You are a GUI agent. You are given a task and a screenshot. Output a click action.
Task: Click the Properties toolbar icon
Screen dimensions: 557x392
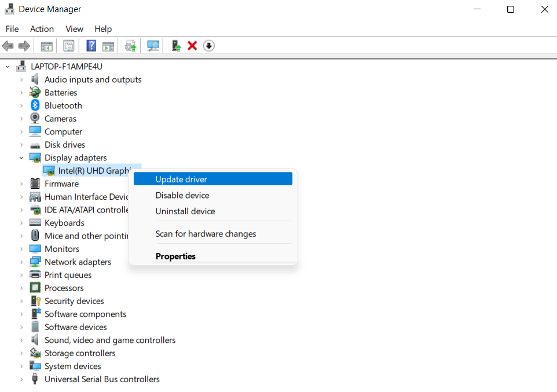click(68, 46)
